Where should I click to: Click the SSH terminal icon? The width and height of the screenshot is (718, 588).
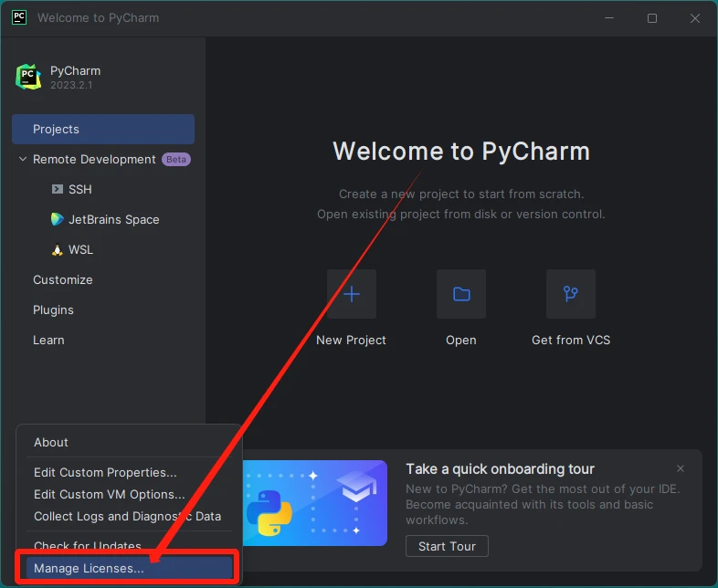tap(58, 190)
